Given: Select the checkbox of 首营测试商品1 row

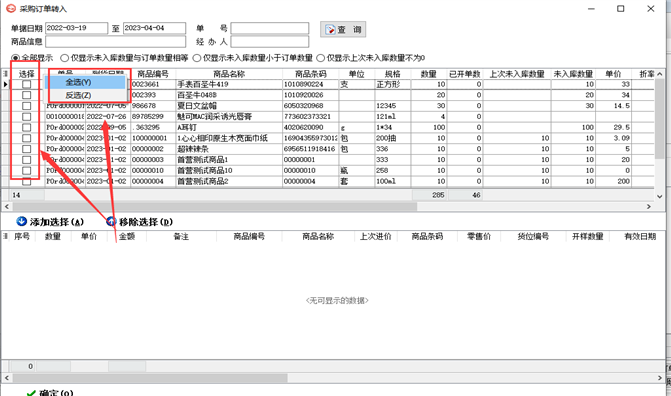Looking at the screenshot, I should [x=27, y=160].
